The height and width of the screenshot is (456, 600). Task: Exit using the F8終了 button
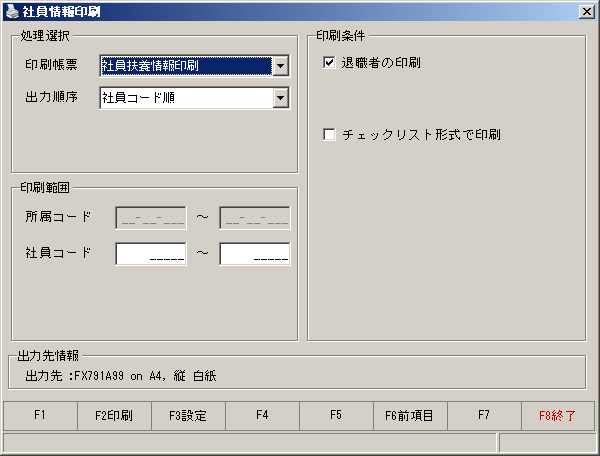pos(558,415)
